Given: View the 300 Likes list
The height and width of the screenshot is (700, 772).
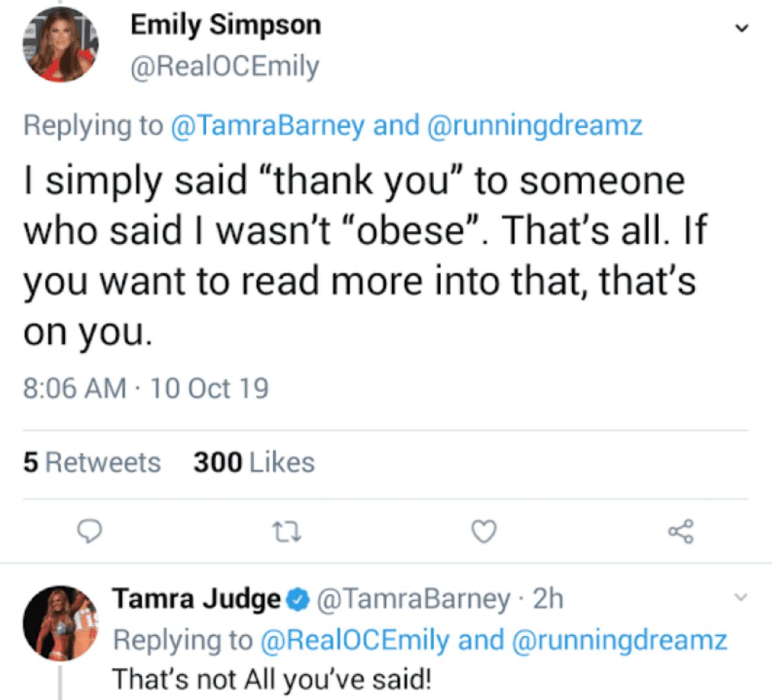Looking at the screenshot, I should pyautogui.click(x=254, y=462).
